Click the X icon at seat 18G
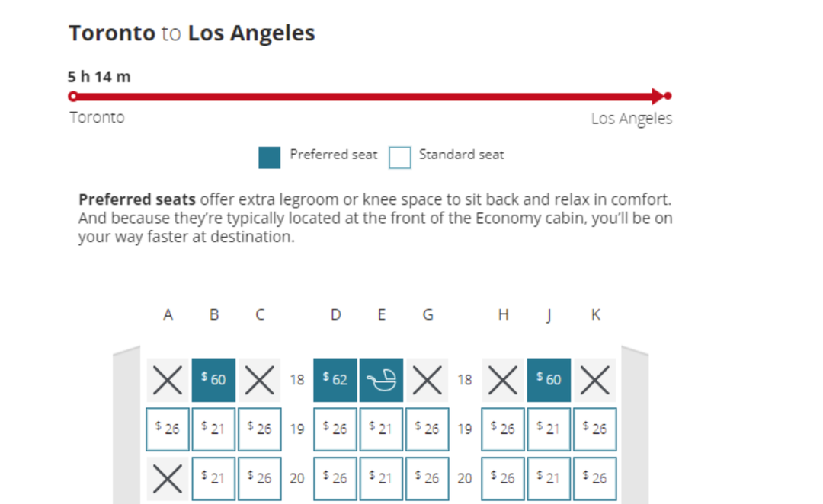The height and width of the screenshot is (504, 823). (x=427, y=379)
